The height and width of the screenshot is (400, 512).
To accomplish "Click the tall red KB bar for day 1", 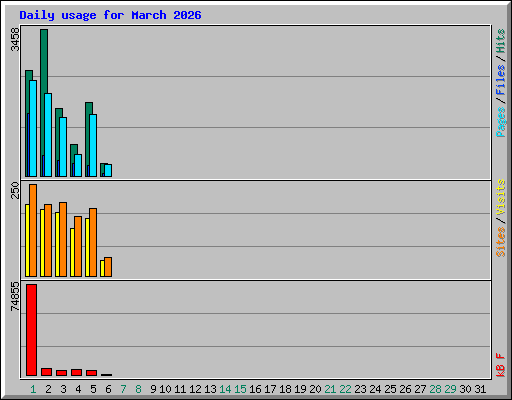I will pos(31,330).
